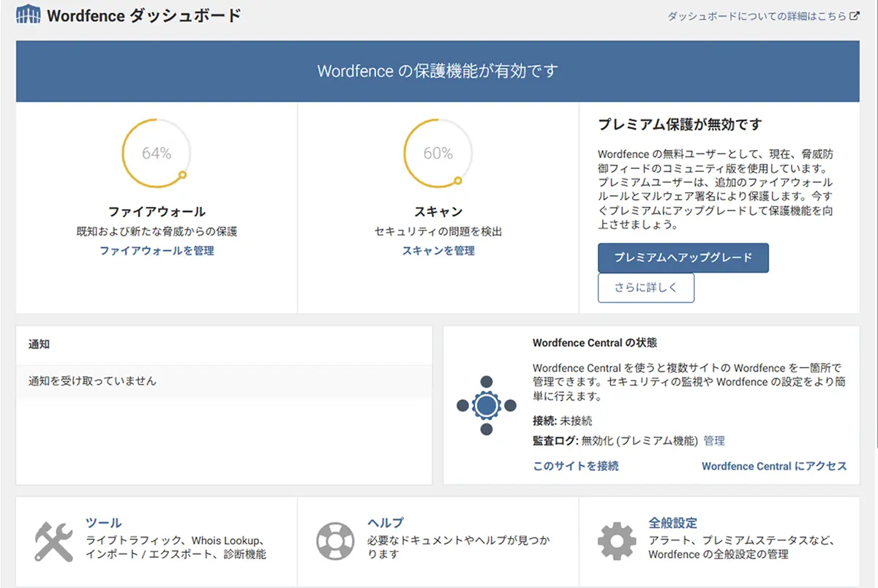Open スキャンを管理 link
878x588 pixels.
(438, 250)
